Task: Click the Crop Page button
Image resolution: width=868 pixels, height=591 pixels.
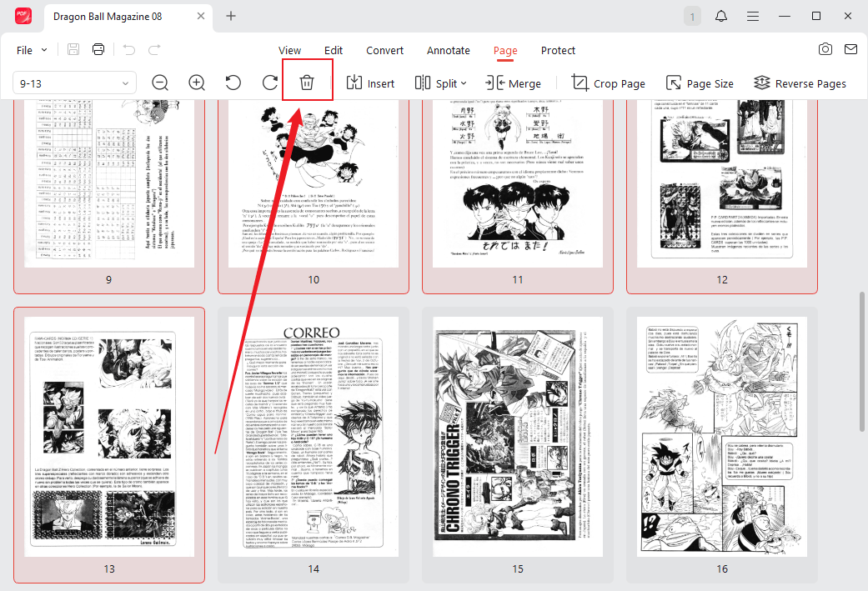Action: click(x=609, y=83)
